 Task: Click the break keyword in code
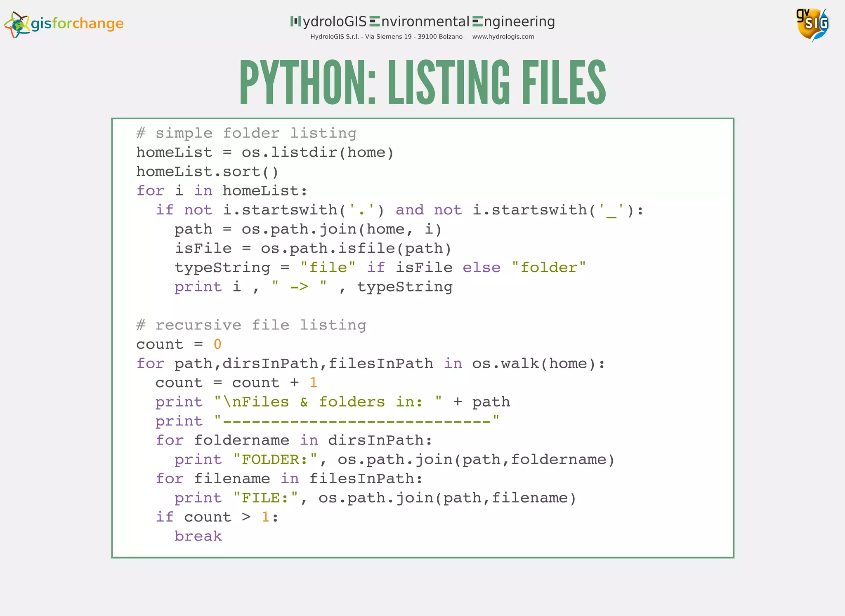tap(198, 536)
